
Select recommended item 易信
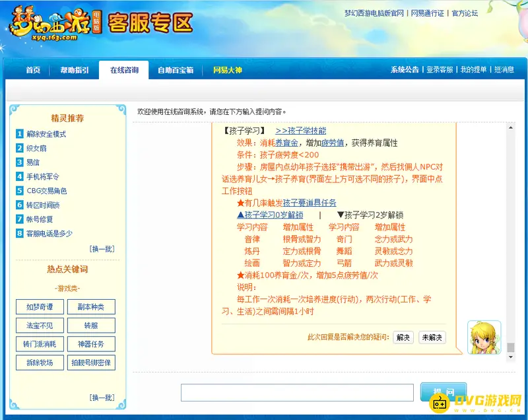pyautogui.click(x=32, y=162)
